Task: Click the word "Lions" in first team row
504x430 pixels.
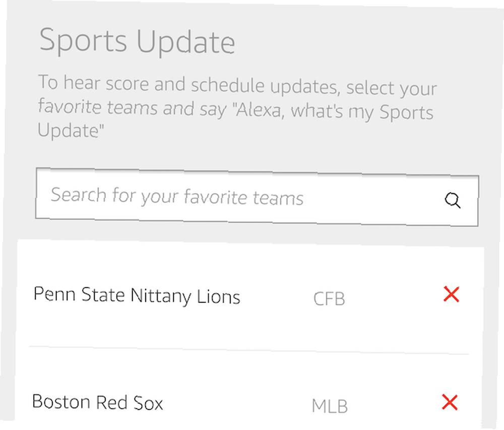Action: pyautogui.click(x=219, y=297)
